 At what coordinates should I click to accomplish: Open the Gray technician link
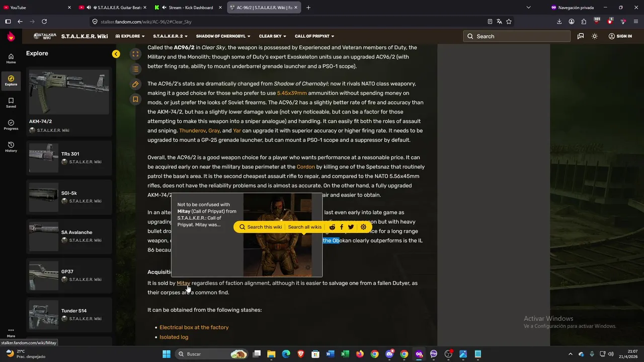214,131
